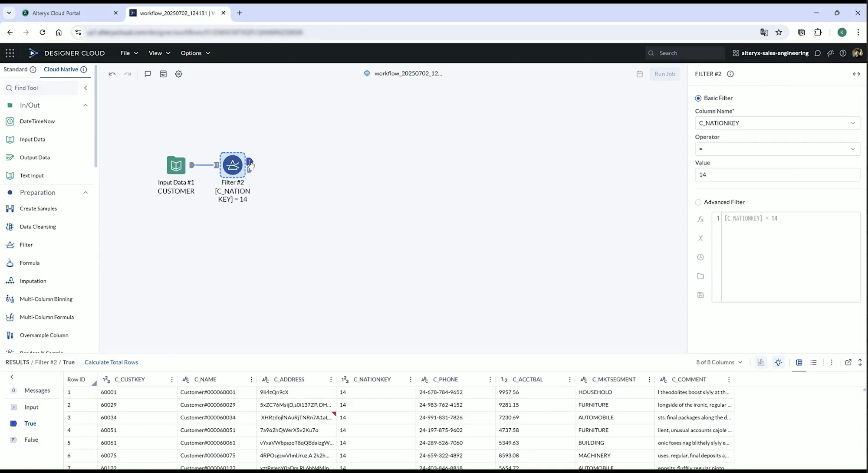868x473 pixels.
Task: Switch results to grid table view
Action: point(799,362)
